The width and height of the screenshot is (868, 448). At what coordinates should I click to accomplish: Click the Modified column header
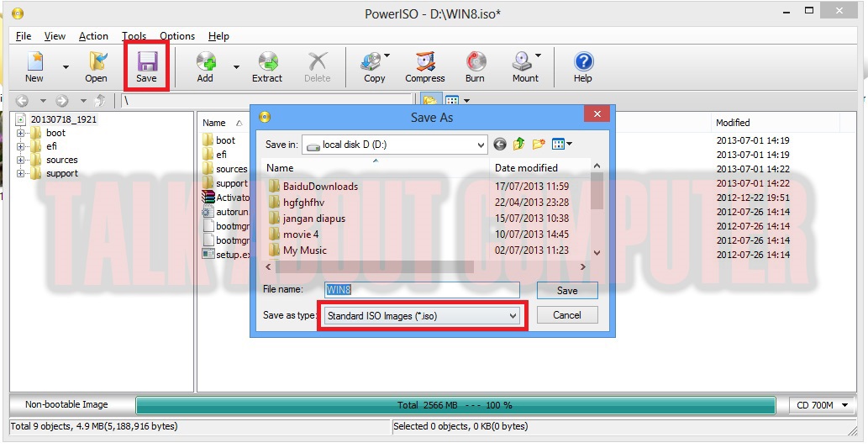pyautogui.click(x=733, y=123)
